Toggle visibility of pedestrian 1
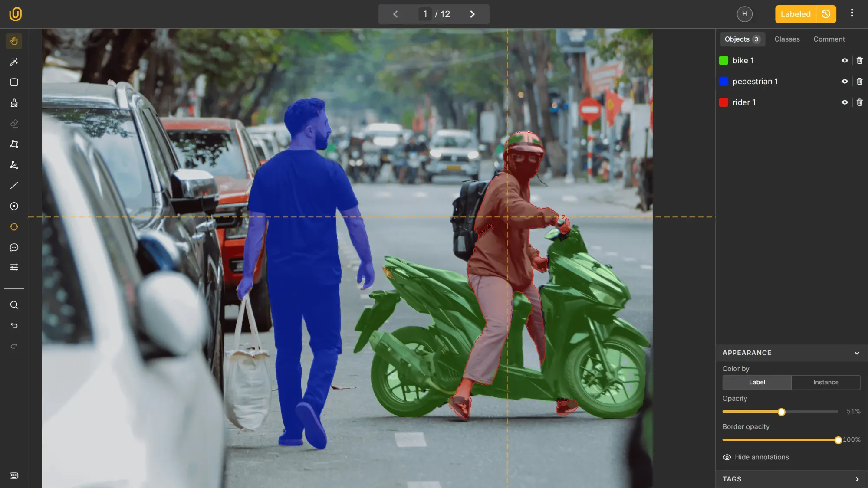 [845, 81]
